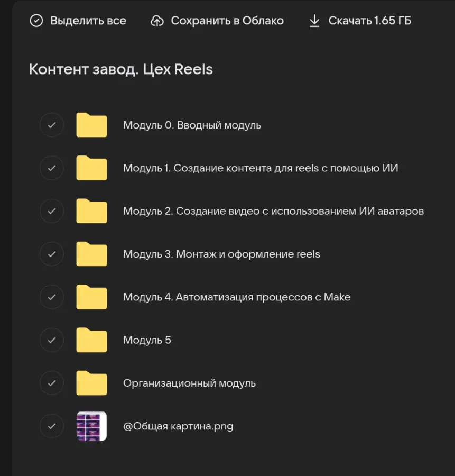Click the select-all circled checkmark icon
The height and width of the screenshot is (476, 455).
pyautogui.click(x=36, y=21)
